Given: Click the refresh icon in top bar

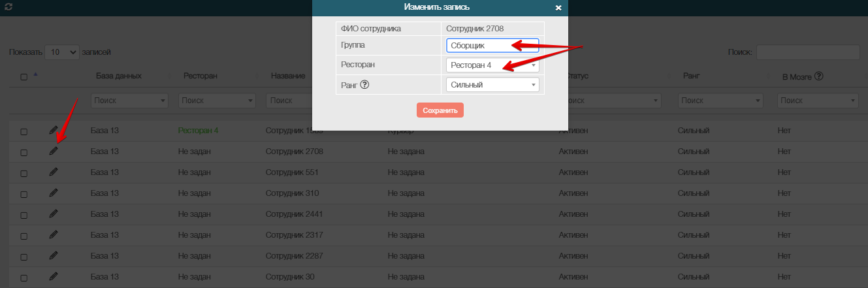Looking at the screenshot, I should pos(8,6).
